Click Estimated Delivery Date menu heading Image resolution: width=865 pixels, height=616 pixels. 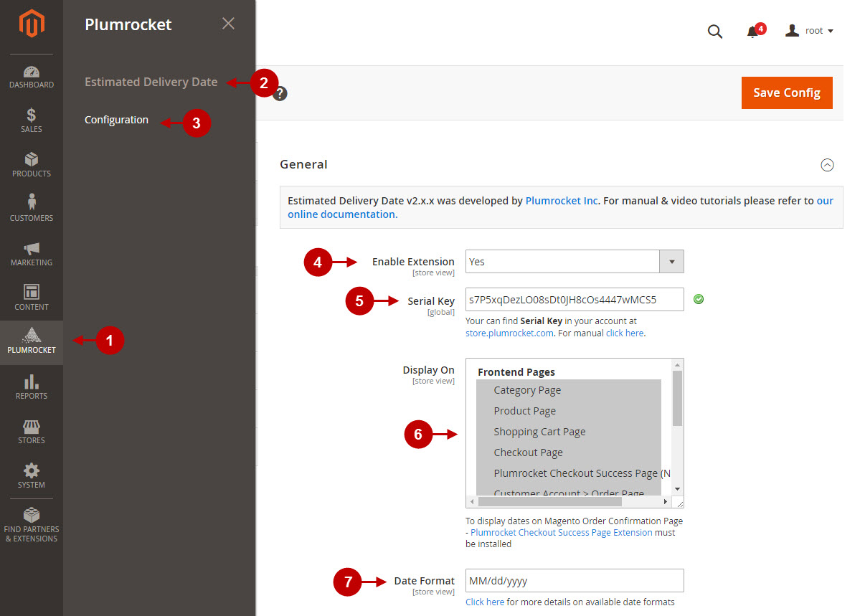151,82
